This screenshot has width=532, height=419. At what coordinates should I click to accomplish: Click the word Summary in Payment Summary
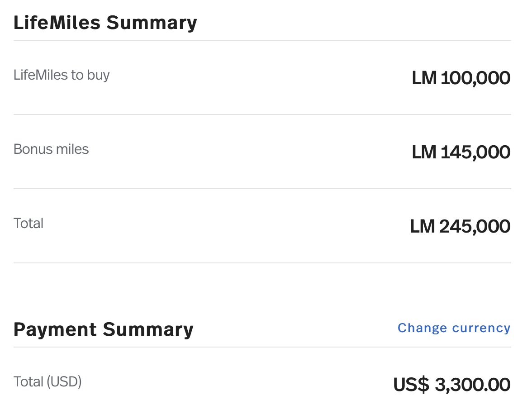pyautogui.click(x=148, y=330)
